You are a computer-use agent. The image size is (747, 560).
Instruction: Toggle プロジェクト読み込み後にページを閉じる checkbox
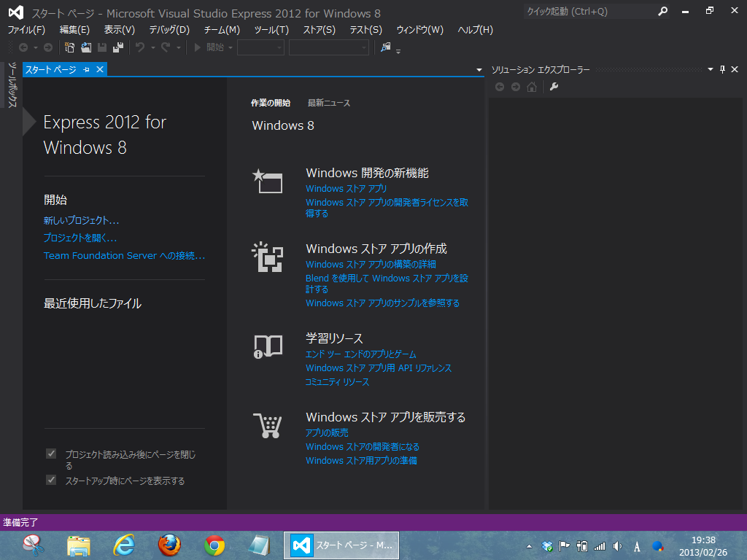tap(51, 454)
